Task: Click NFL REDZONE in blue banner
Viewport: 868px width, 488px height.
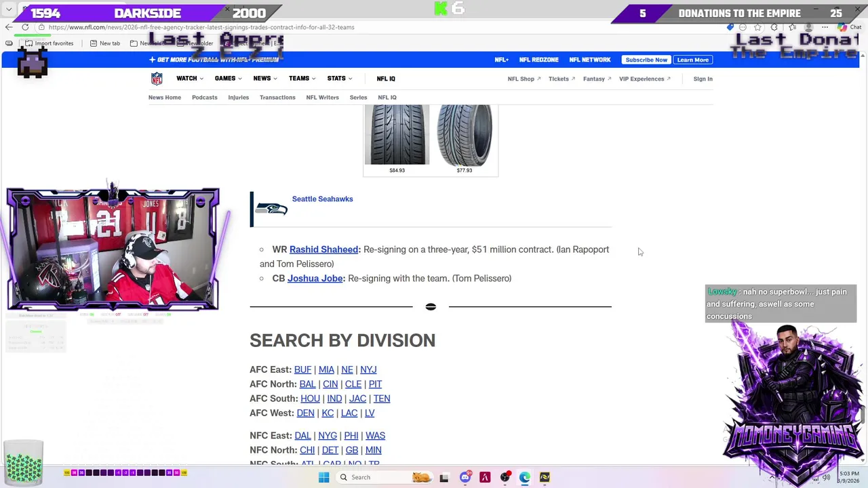Action: coord(539,60)
